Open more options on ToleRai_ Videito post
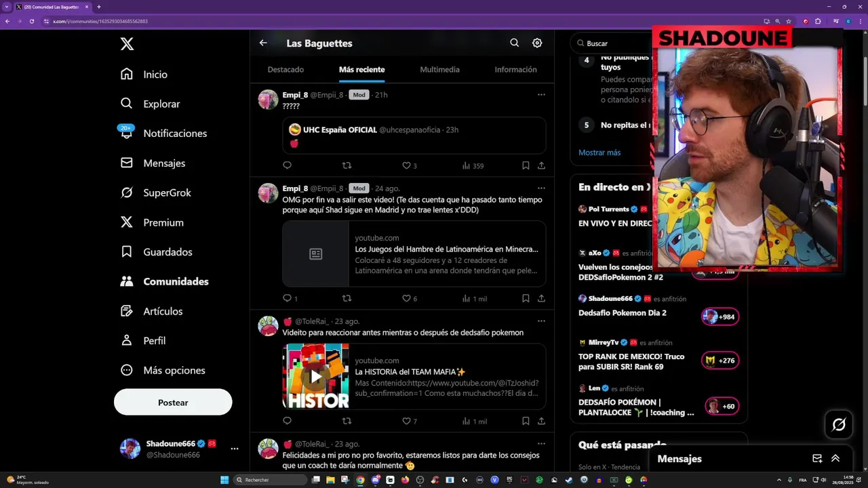 pos(541,321)
